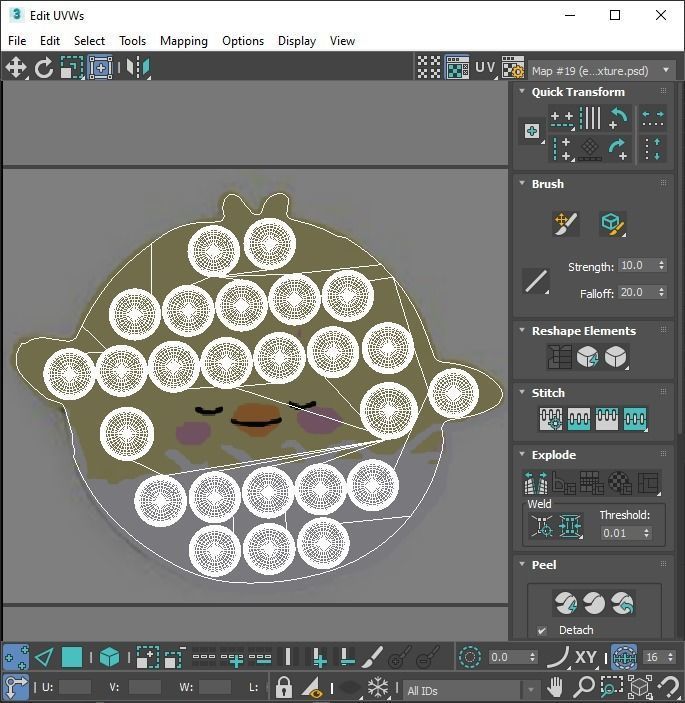Click the Weld Threshold value field
Viewport: 685px width, 703px height.
click(x=621, y=533)
